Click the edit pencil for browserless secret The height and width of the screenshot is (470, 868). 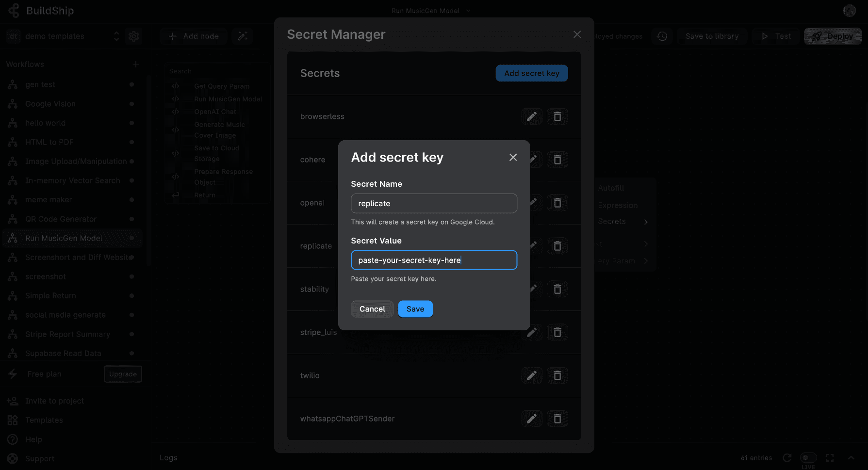531,116
